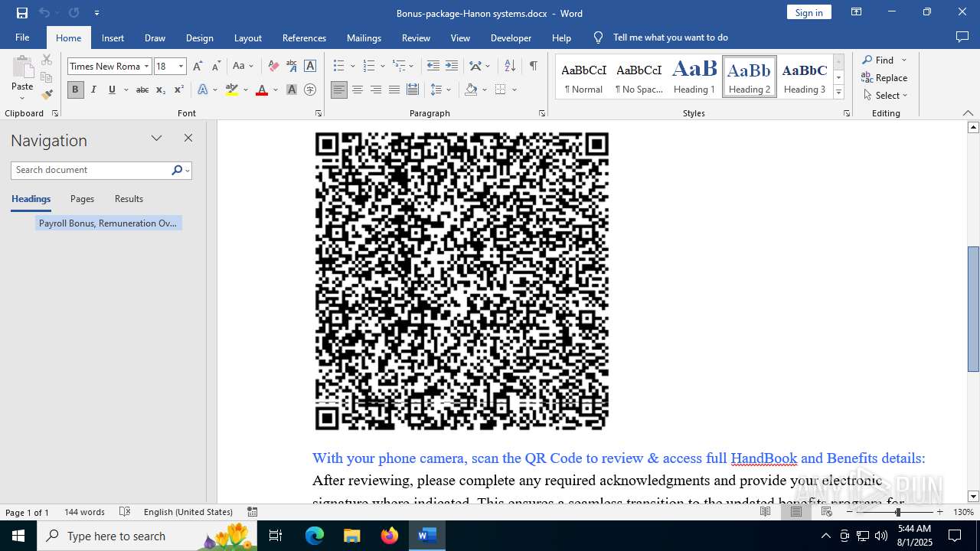
Task: Toggle Bold formatting
Action: click(x=75, y=90)
